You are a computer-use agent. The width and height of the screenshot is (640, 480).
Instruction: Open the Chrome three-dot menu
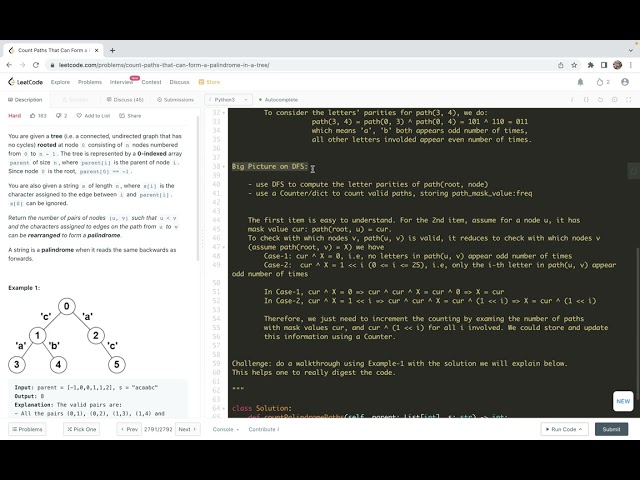coord(631,65)
